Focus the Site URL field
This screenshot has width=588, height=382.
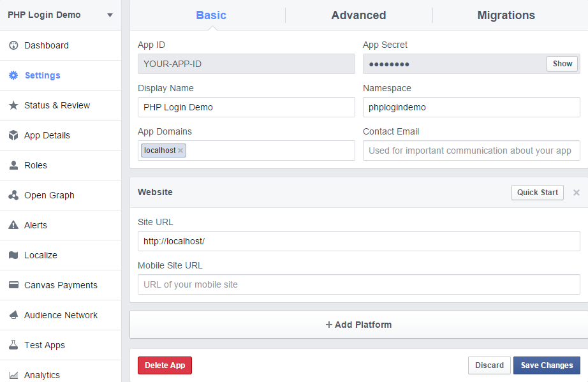(359, 241)
